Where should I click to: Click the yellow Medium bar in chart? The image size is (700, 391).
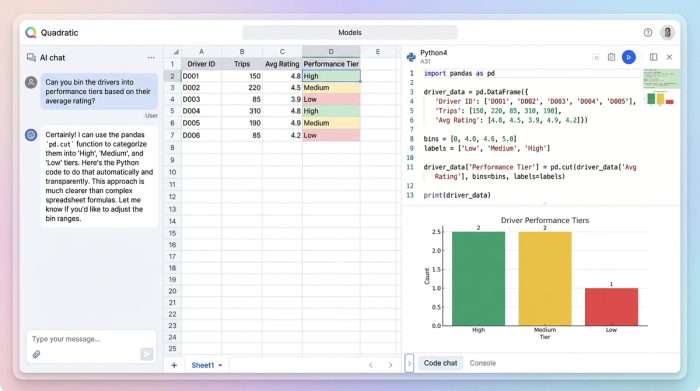pyautogui.click(x=545, y=279)
